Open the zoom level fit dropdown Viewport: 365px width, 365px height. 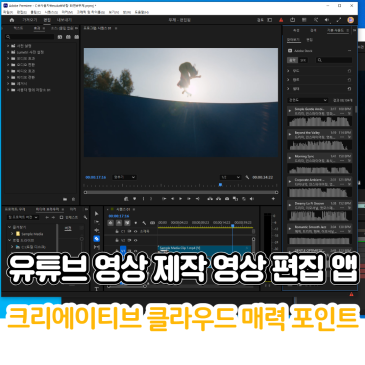(124, 177)
